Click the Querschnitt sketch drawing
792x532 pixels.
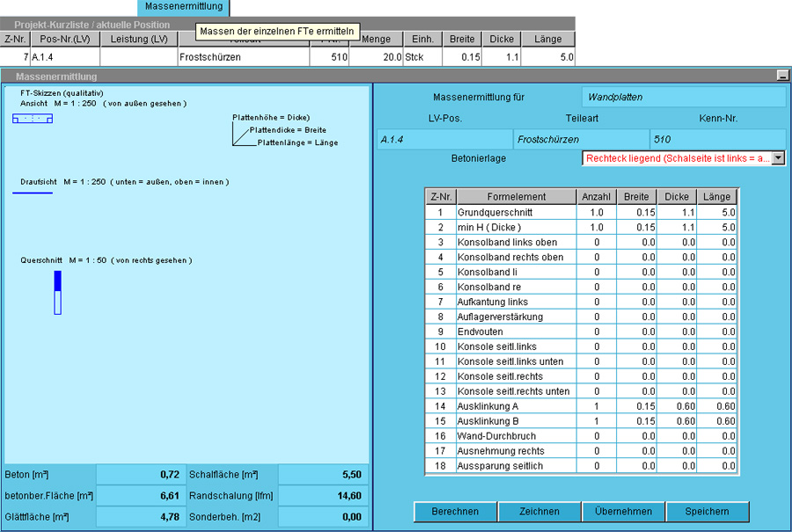(57, 293)
